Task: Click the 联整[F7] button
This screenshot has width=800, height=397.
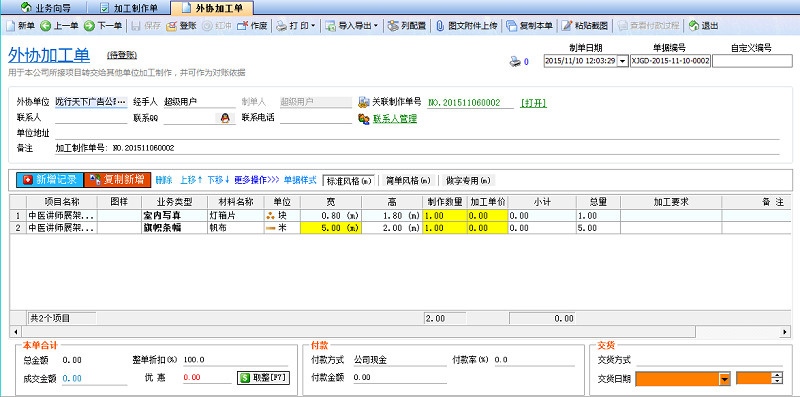Action: click(x=263, y=378)
